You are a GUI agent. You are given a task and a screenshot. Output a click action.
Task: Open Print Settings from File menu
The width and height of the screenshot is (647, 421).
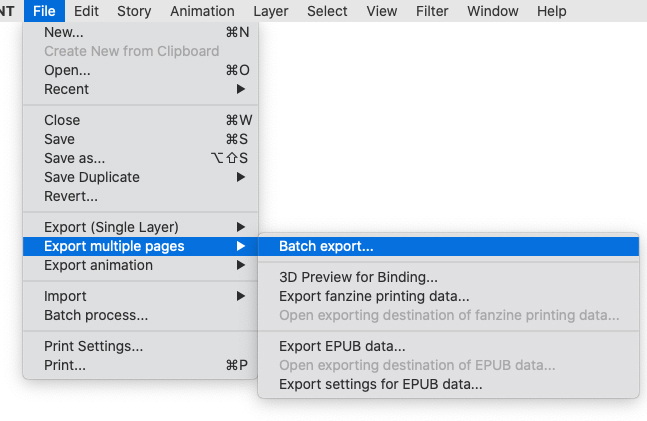(93, 346)
